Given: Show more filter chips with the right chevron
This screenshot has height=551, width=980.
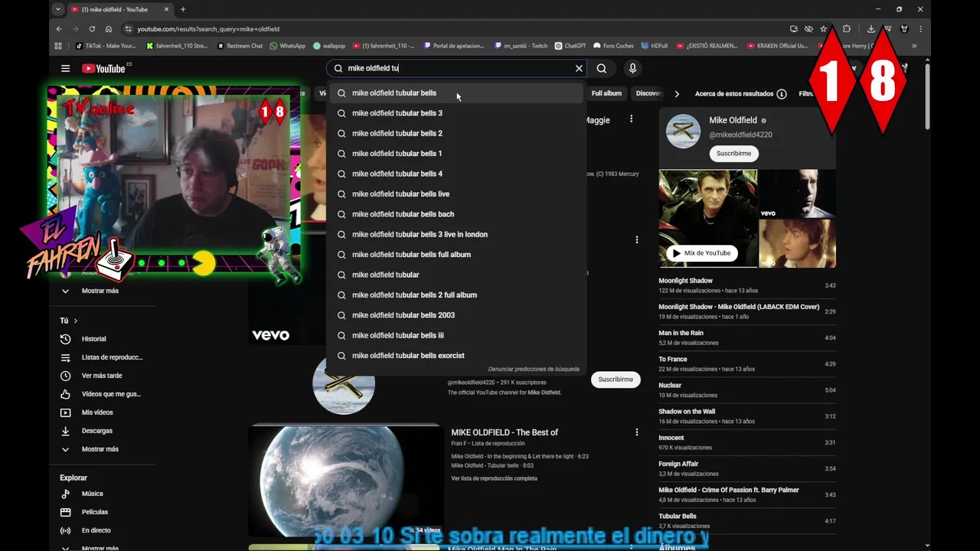Looking at the screenshot, I should click(677, 94).
